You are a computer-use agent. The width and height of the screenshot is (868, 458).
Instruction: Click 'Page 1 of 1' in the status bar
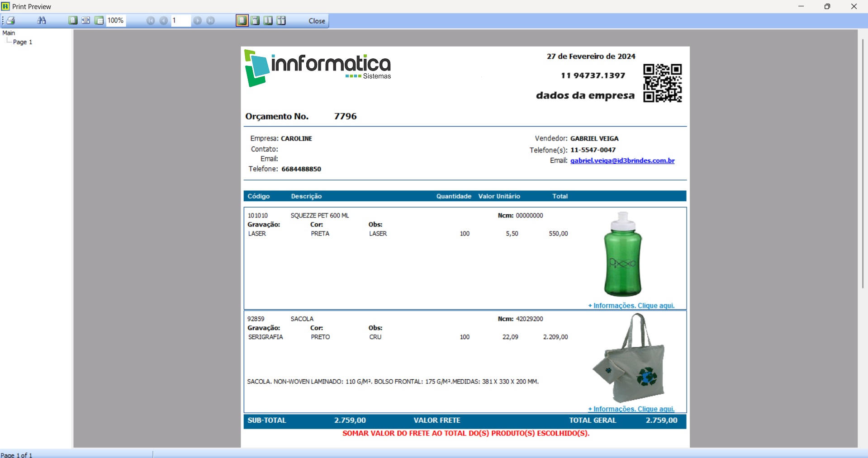pyautogui.click(x=17, y=455)
